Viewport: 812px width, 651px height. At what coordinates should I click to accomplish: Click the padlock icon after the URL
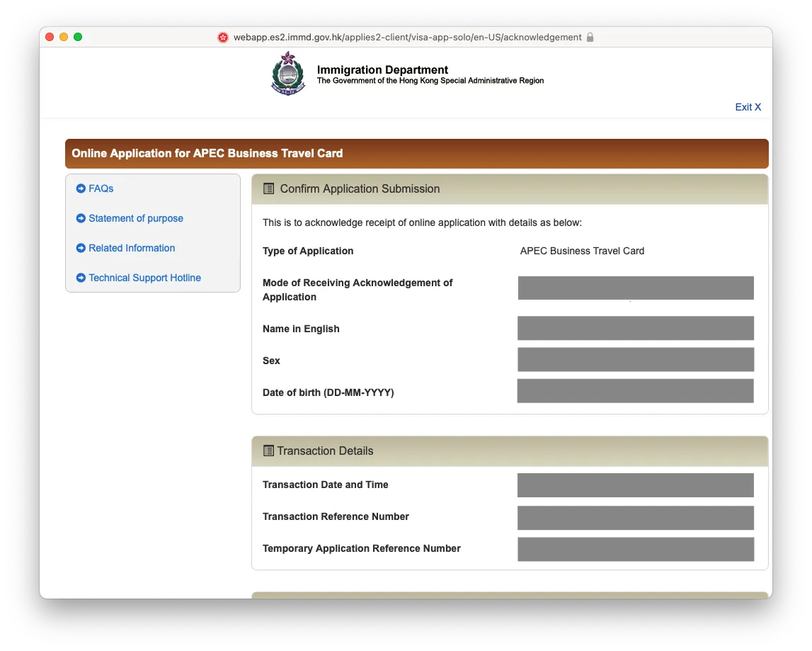590,38
